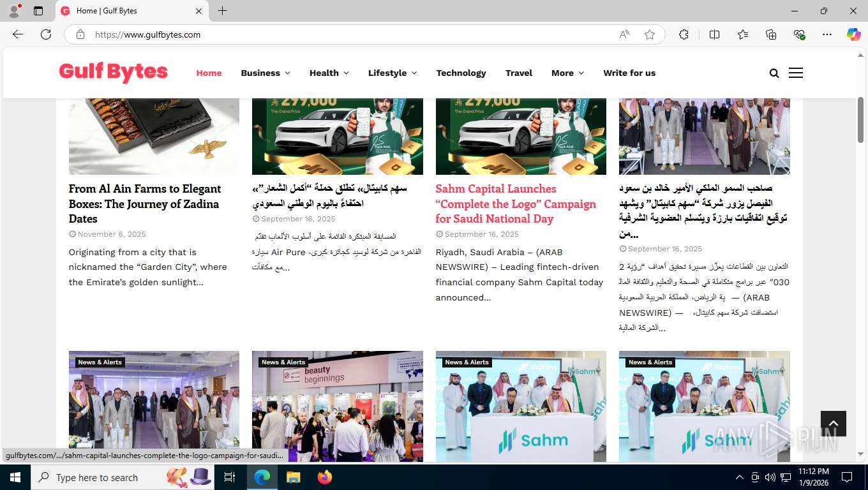Refresh the page with the reload icon

46,34
